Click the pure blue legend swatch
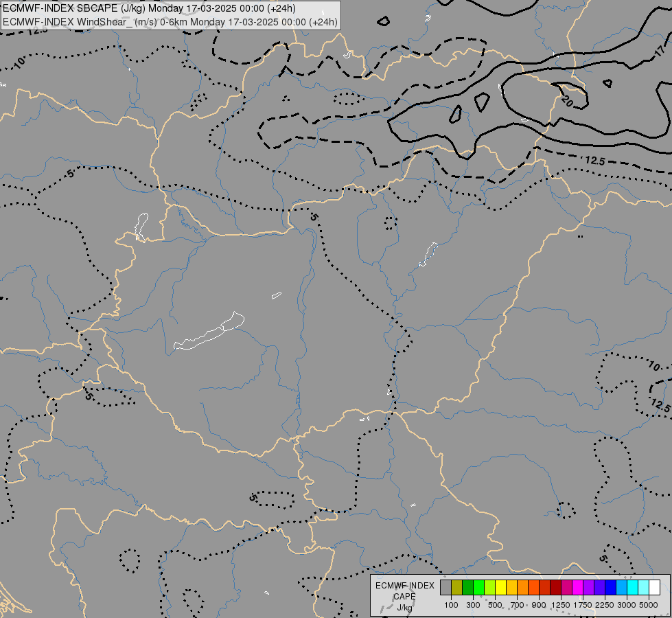This screenshot has height=618, width=672. [x=611, y=587]
